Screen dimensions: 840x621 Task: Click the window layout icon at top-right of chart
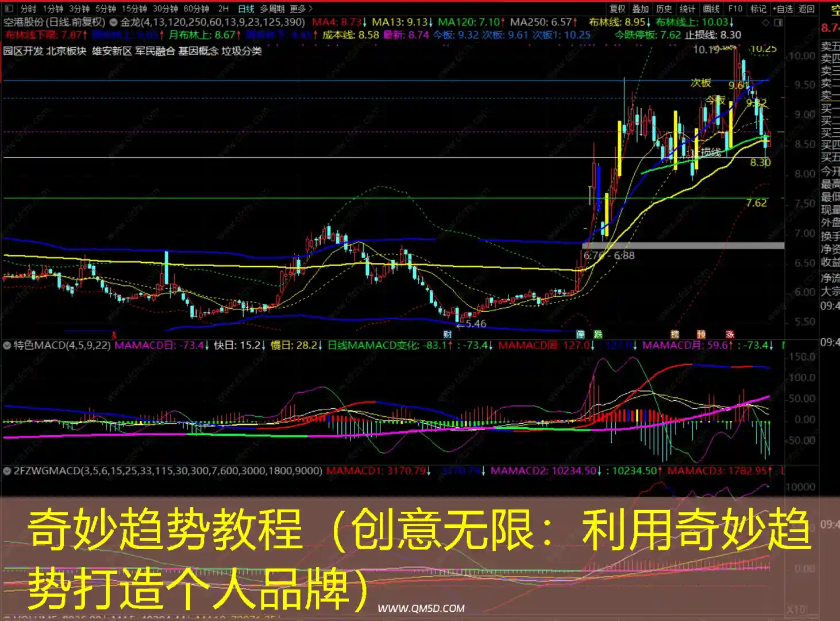pos(779,22)
